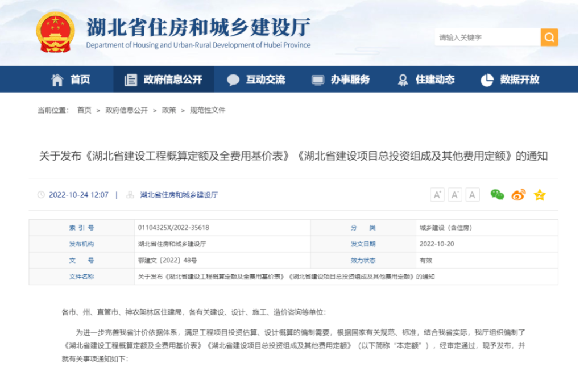Select 政府信息公开 in navigation bar
This screenshot has height=372, width=588.
coord(164,80)
